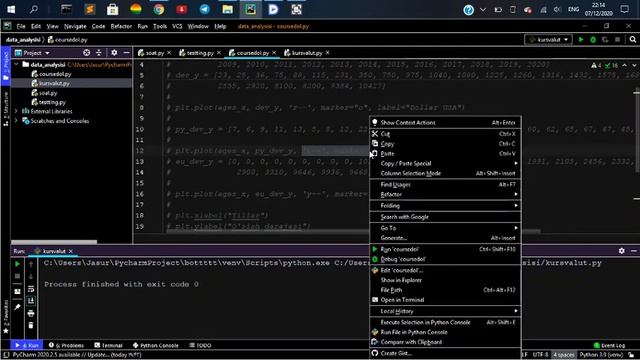Viewport: 640px width, 360px height.
Task: Hide the Run panel with minus icon
Action: tap(633, 251)
